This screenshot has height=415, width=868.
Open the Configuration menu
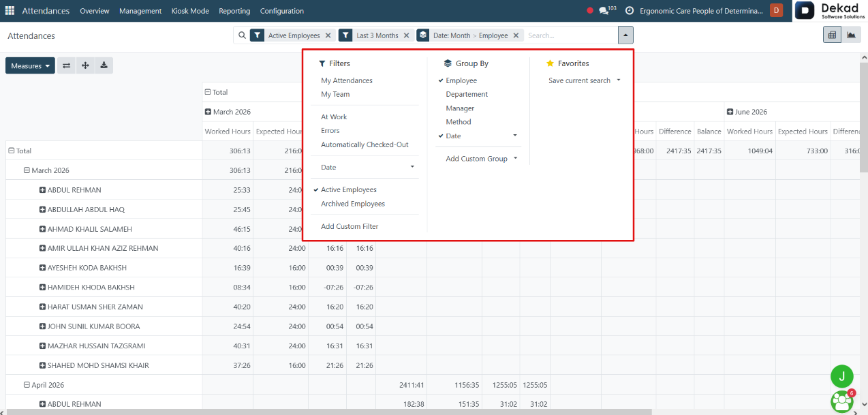[282, 11]
